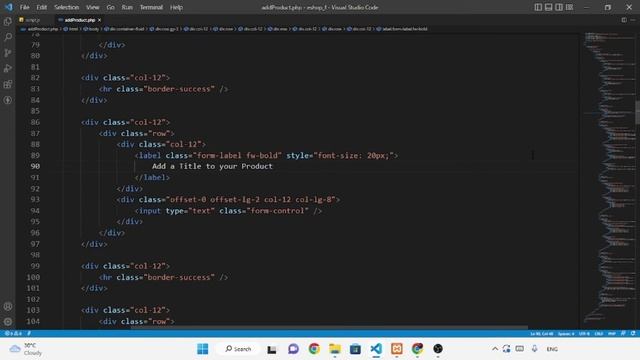Viewport: 640px width, 360px height.
Task: Toggle primary sidebar layout icon
Action: click(x=538, y=7)
